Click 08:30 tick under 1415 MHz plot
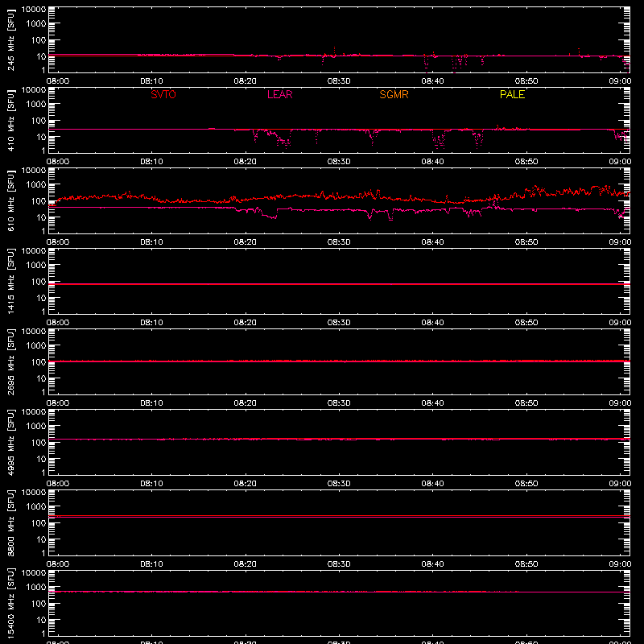Image resolution: width=644 pixels, height=644 pixels. click(x=339, y=323)
